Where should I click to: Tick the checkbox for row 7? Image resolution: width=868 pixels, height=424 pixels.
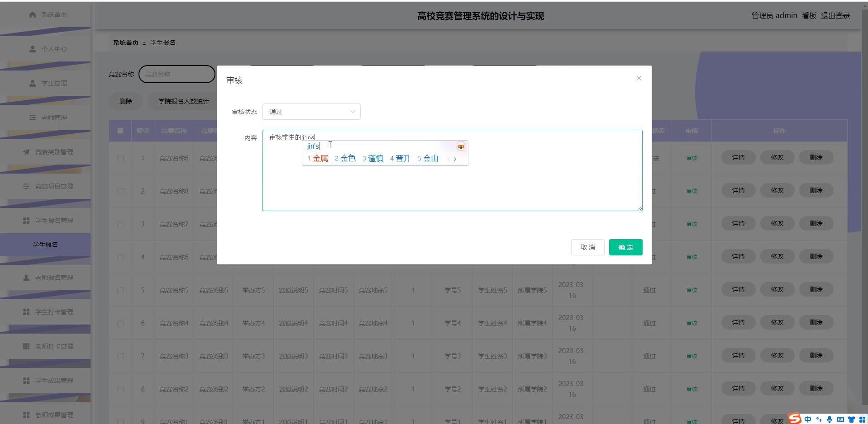click(x=120, y=356)
